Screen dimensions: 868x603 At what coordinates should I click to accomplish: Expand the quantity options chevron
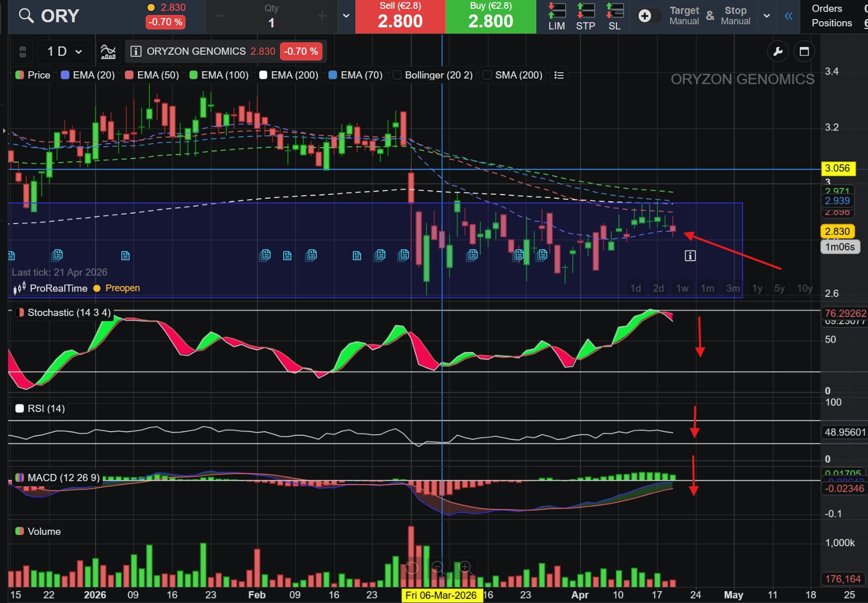click(x=346, y=16)
